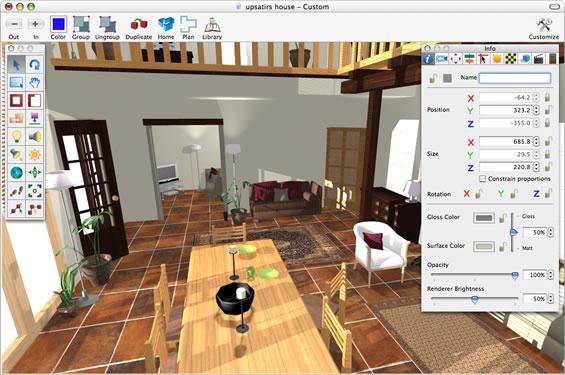The image size is (565, 375).
Task: Toggle the lock next to Name field
Action: [433, 78]
